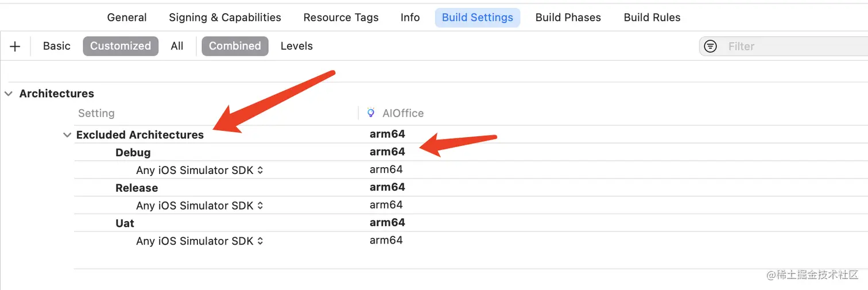
Task: Toggle the Basic settings scope
Action: click(57, 47)
